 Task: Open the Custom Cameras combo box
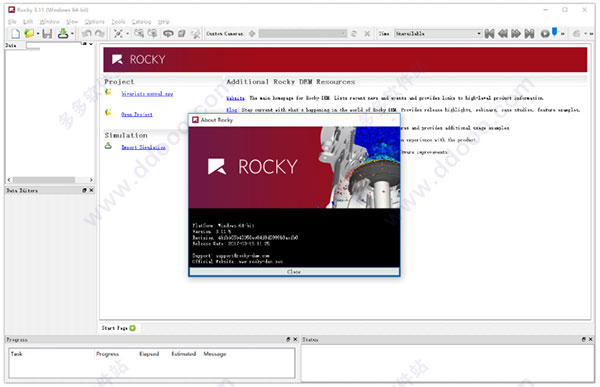[302, 34]
